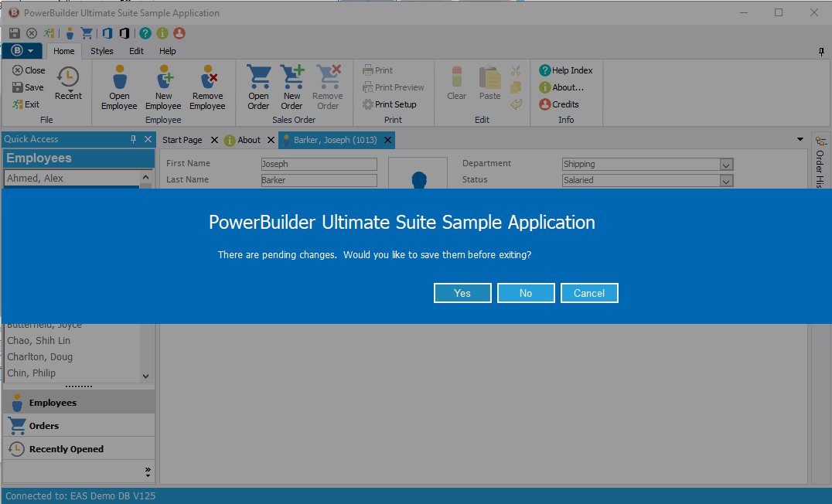The image size is (832, 504).
Task: Click Cancel in the dialog
Action: 589,293
